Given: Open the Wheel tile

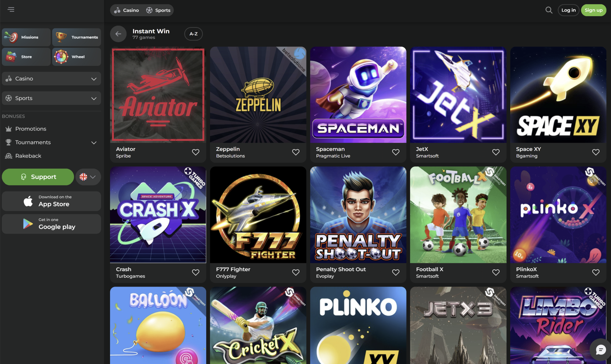Looking at the screenshot, I should coord(76,57).
